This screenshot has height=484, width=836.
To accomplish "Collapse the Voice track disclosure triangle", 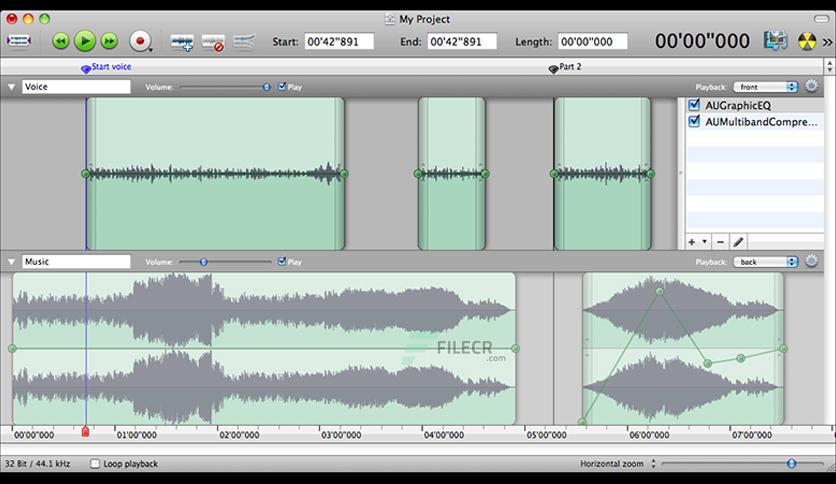I will tap(11, 86).
